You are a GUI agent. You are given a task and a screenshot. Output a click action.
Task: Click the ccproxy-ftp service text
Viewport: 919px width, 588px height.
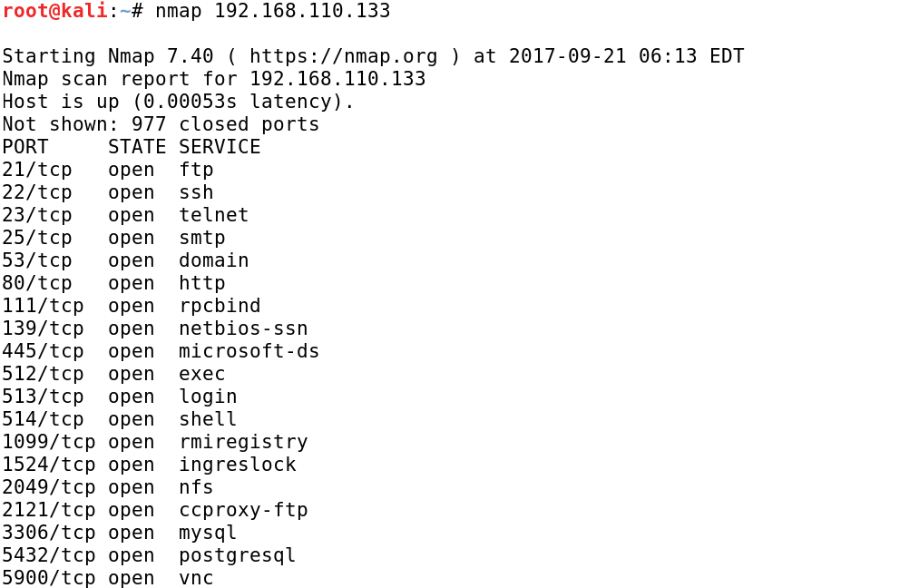[243, 510]
